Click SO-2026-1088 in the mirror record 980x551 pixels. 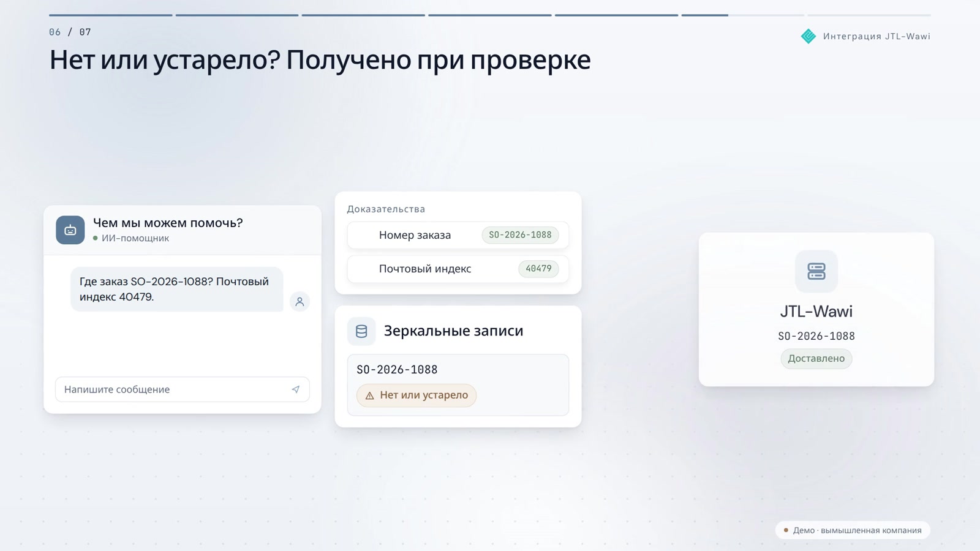pyautogui.click(x=397, y=370)
